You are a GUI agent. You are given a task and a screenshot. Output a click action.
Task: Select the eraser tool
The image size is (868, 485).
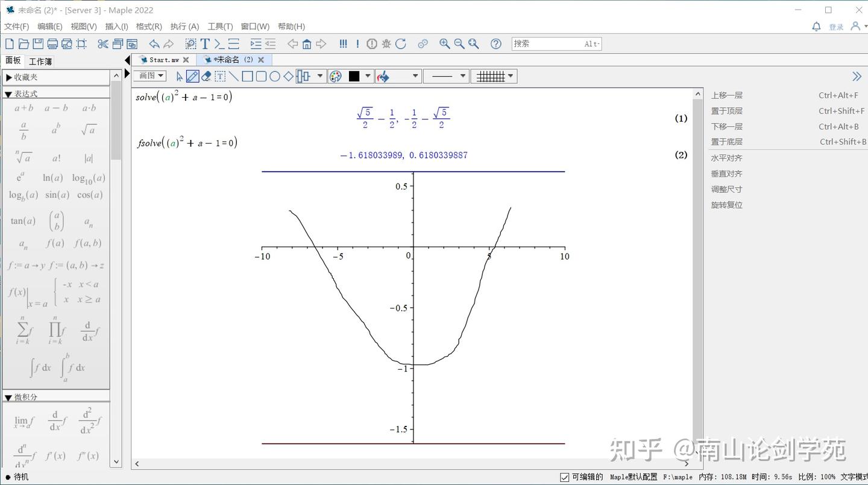click(x=206, y=76)
